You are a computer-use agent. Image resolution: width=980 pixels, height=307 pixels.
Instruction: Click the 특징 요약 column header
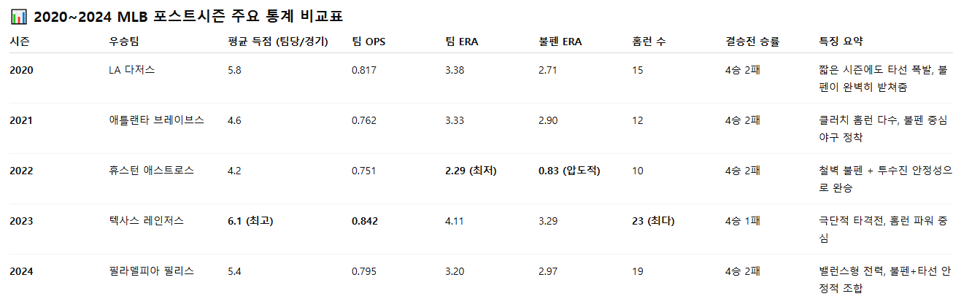[841, 42]
